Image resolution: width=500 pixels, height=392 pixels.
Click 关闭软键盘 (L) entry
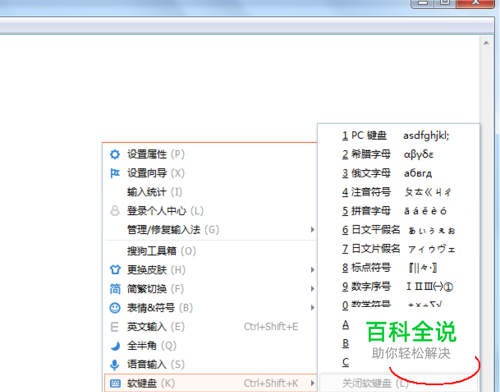(x=399, y=383)
